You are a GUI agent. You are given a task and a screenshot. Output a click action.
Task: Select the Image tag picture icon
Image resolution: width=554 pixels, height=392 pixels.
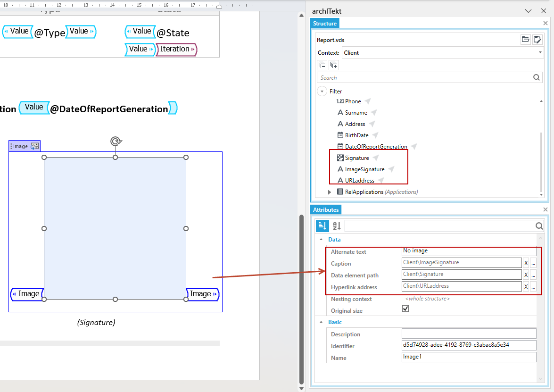point(34,146)
